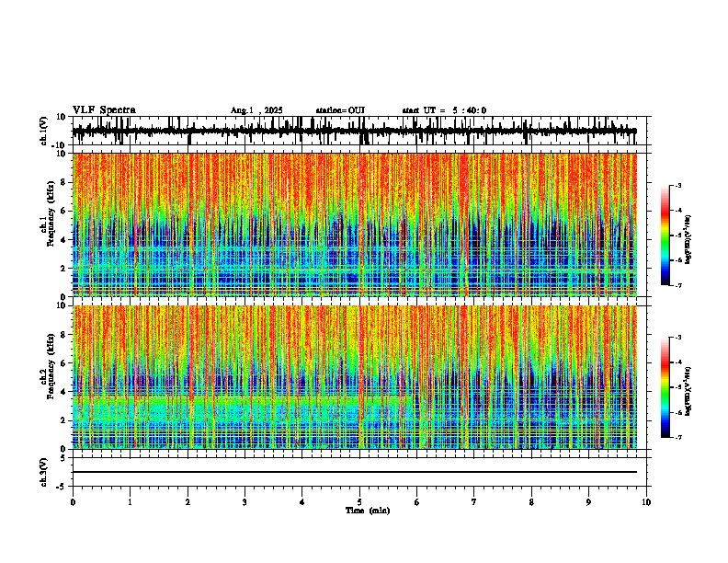Screen dimensions: 728x563
Task: Click the ch.1 waveform trace panel
Action: click(359, 131)
